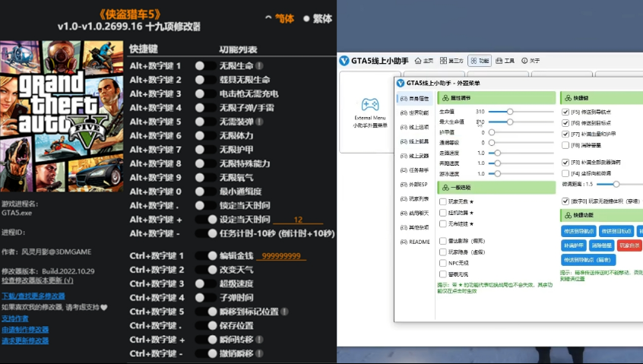
Task: Enable 挂机防踢 checkbox
Action: click(443, 213)
